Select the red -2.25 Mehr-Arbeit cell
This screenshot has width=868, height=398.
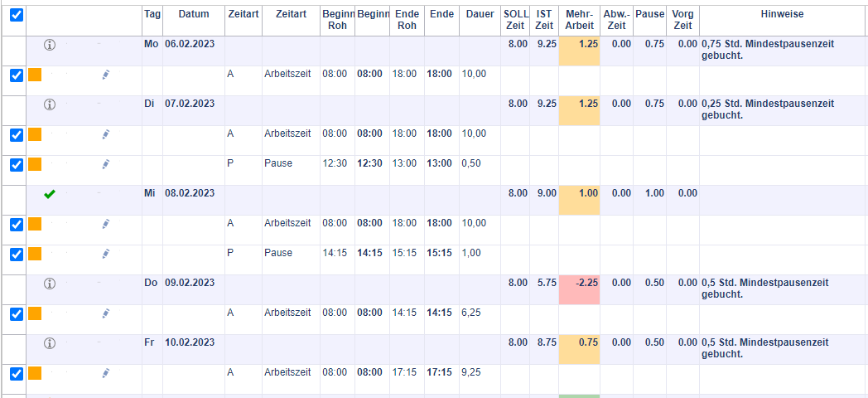[579, 284]
